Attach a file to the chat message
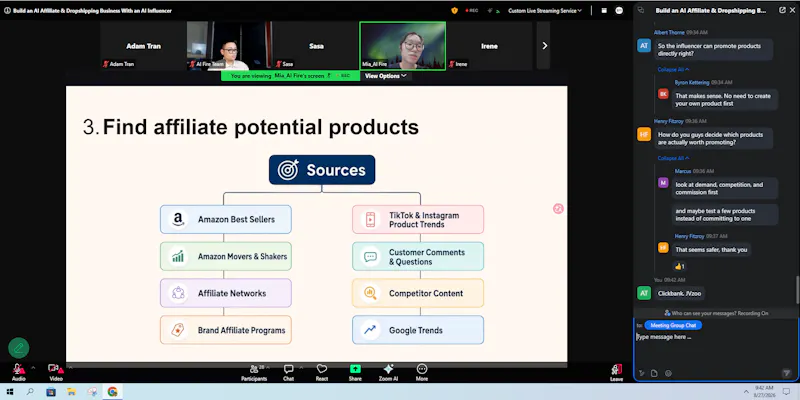 pos(654,373)
